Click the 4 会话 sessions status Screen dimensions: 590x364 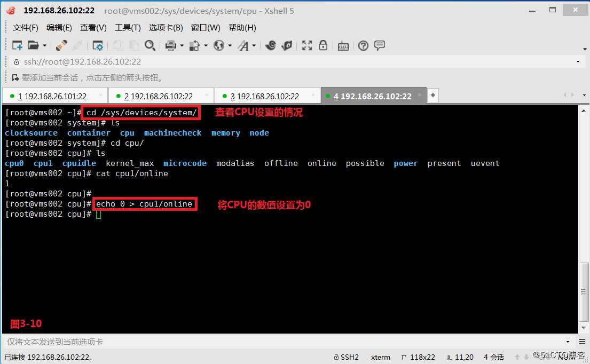point(494,357)
